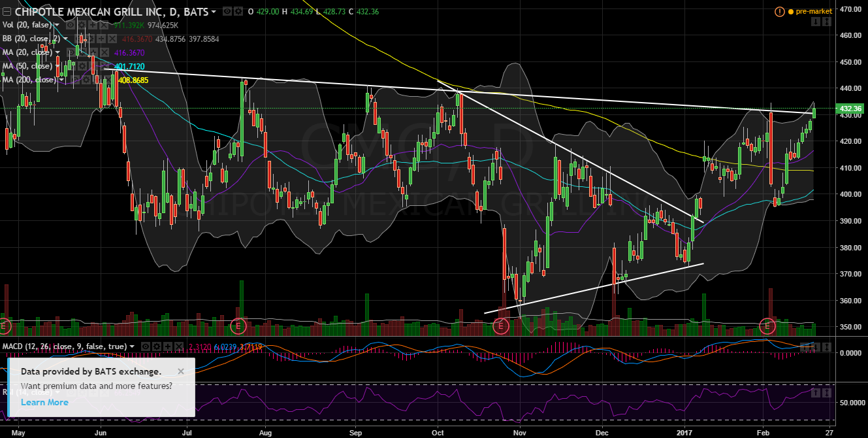The width and height of the screenshot is (868, 438).
Task: Click the pre-market status indicator
Action: 811,12
